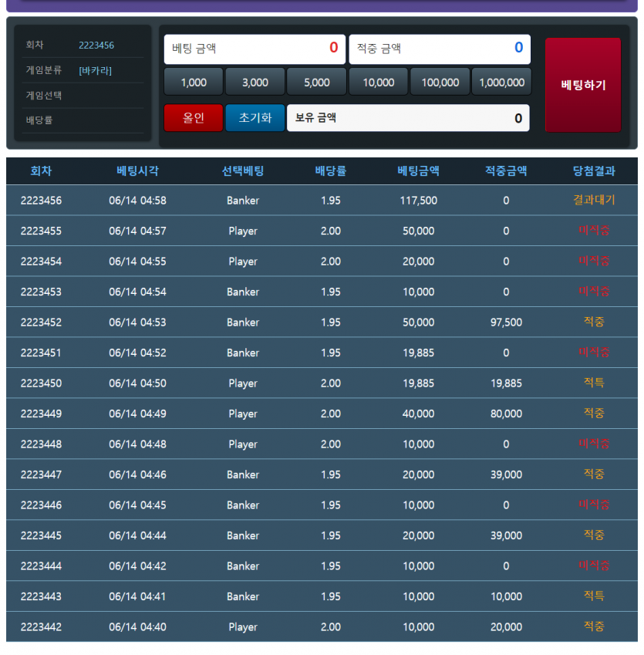The image size is (644, 655).
Task: Choose the 5,000 bet amount chip
Action: (x=316, y=82)
